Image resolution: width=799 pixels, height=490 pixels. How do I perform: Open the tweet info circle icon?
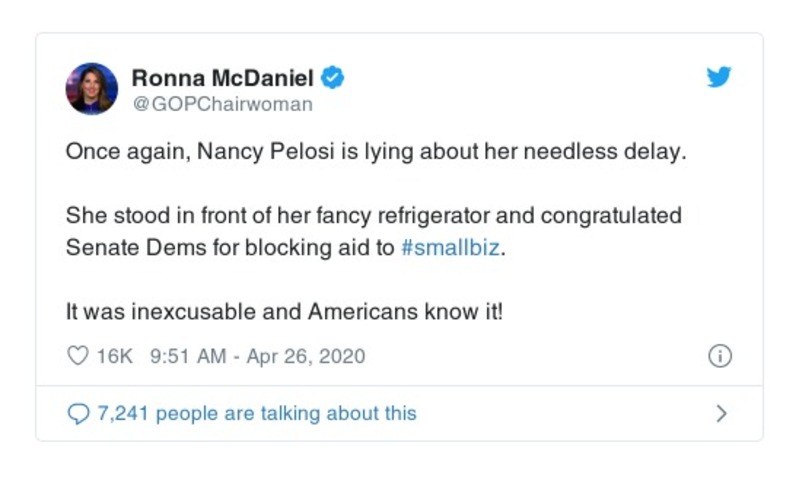(719, 356)
